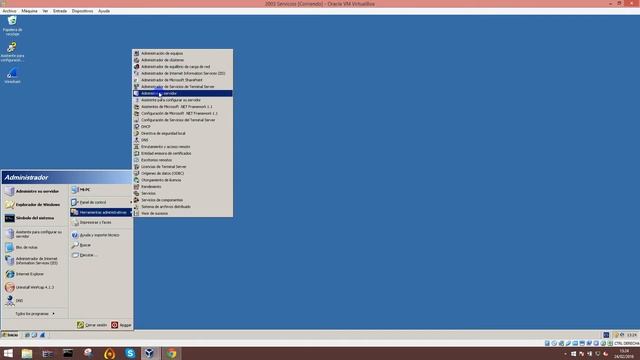This screenshot has height=360, width=640.
Task: Open VirtualBox Máquina menu
Action: pyautogui.click(x=29, y=11)
